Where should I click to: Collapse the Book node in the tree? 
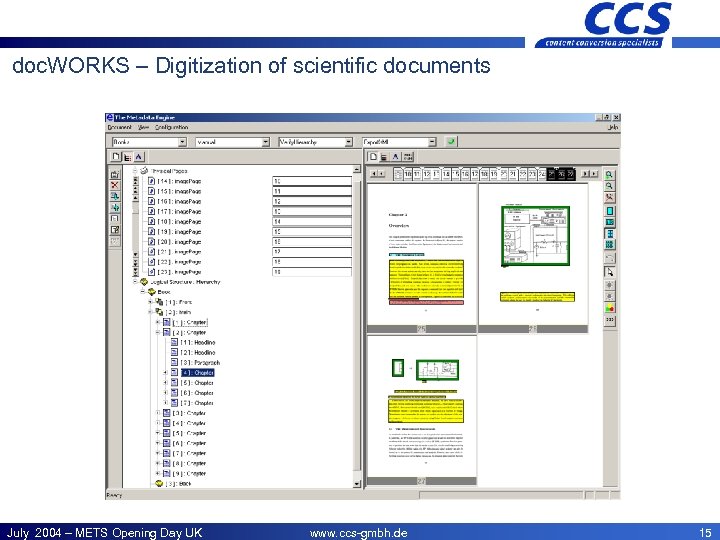coord(143,292)
